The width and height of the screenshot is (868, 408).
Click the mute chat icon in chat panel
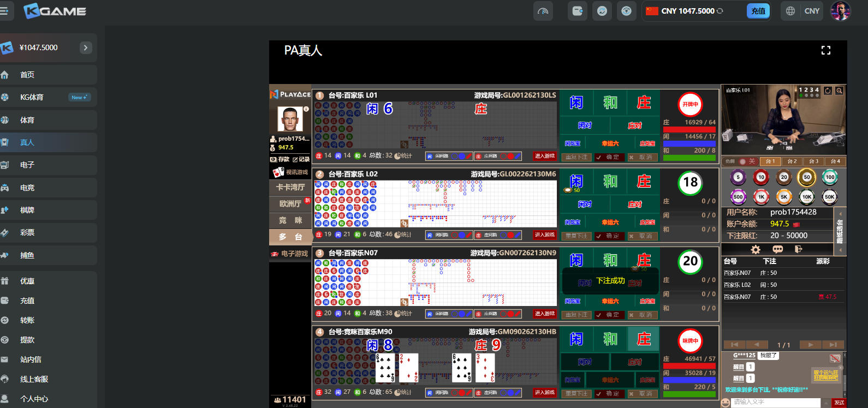835,358
